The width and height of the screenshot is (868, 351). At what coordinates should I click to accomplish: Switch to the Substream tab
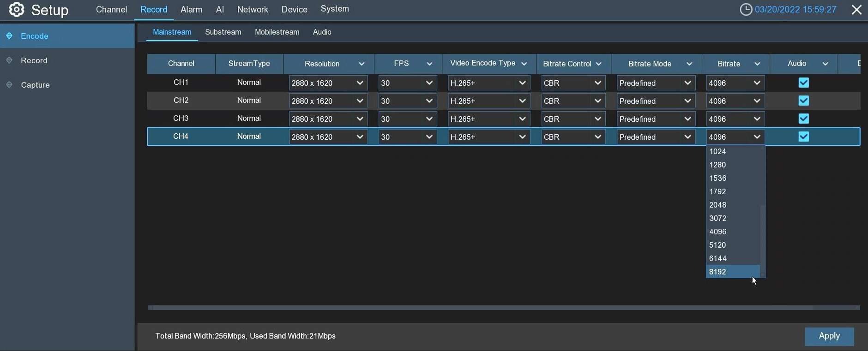[x=223, y=32]
